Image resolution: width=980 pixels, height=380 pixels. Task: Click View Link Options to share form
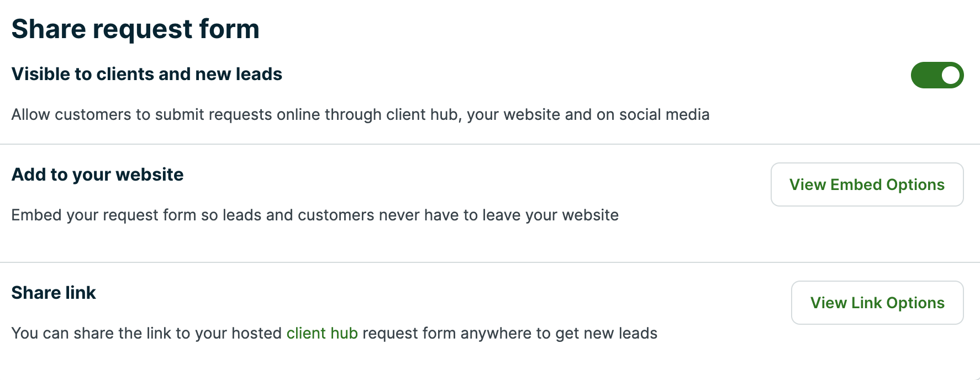click(x=877, y=302)
